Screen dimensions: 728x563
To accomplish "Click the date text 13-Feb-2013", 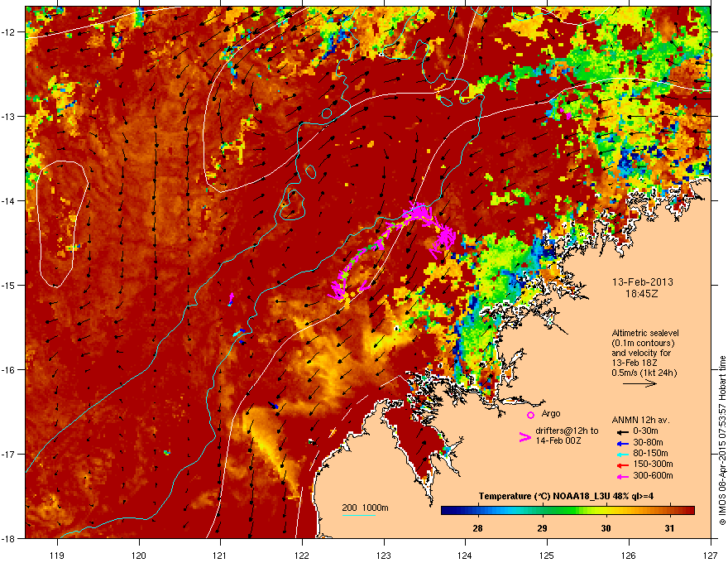I will tap(642, 282).
